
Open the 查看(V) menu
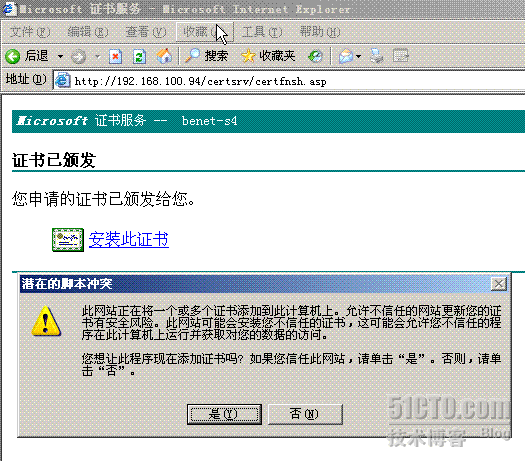click(146, 32)
